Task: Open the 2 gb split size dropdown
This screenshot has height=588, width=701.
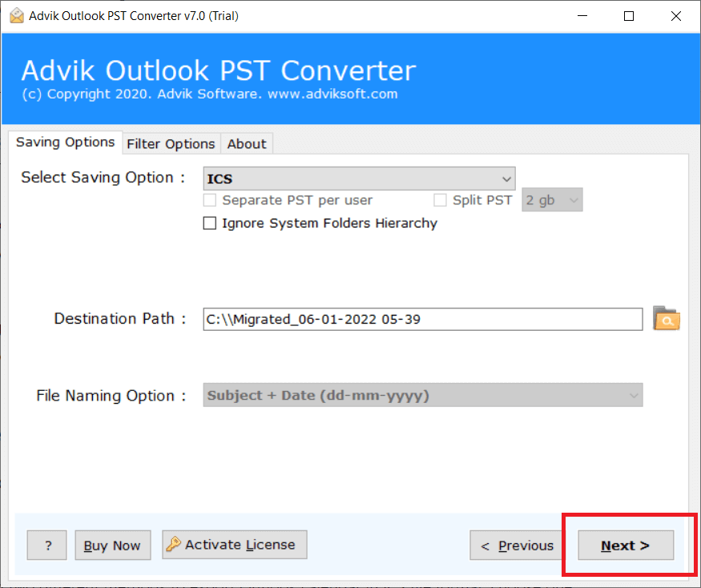Action: point(552,200)
